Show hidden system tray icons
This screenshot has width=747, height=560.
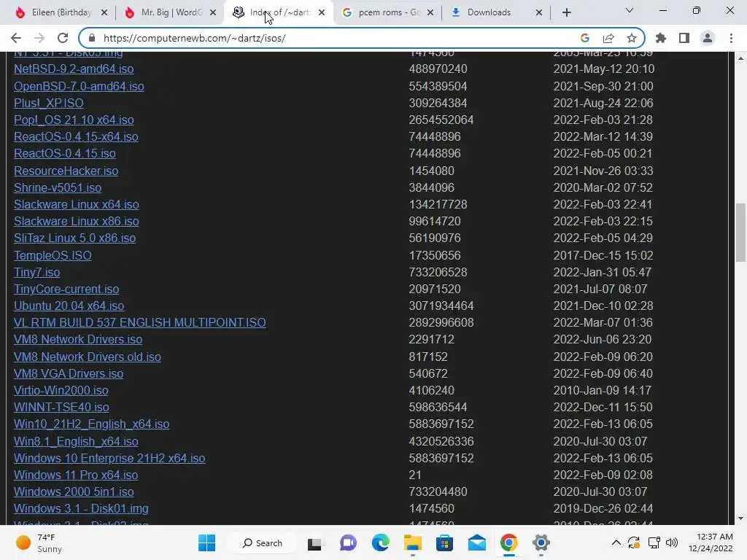point(616,542)
